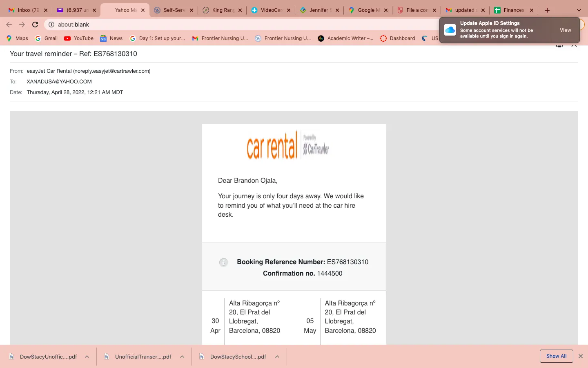
Task: Click the booking info icon
Action: click(x=223, y=263)
